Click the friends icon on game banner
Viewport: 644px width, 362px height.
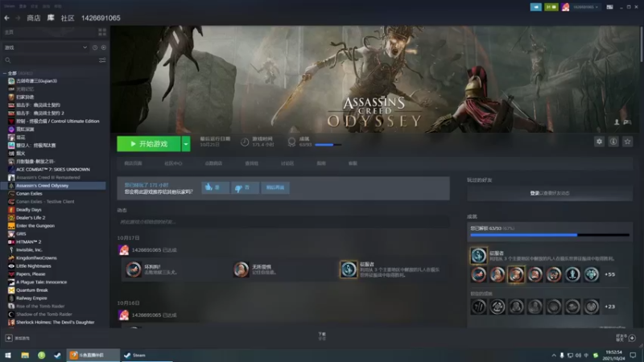coord(617,122)
